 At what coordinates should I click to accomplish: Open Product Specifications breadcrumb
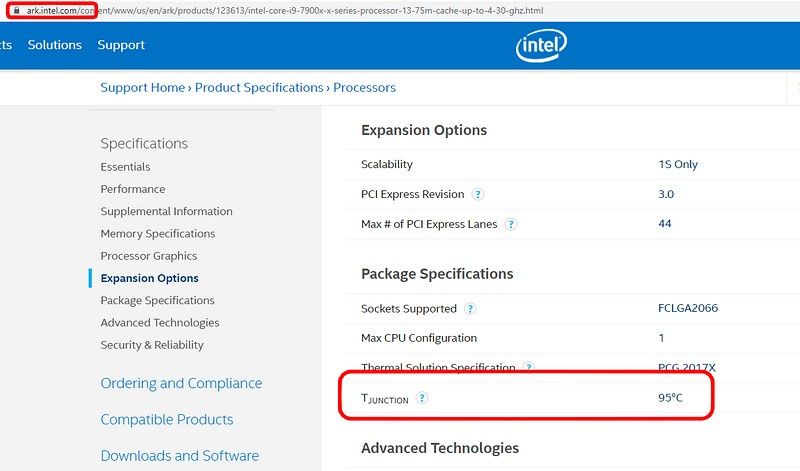259,87
